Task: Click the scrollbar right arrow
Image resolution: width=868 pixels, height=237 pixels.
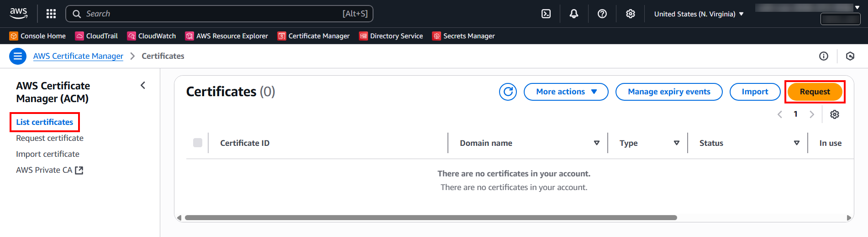Action: point(849,218)
